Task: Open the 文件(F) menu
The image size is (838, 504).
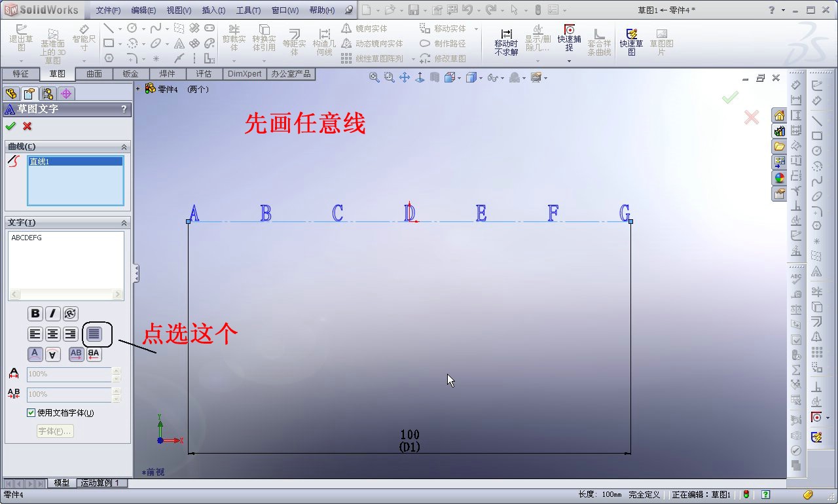Action: coord(108,10)
